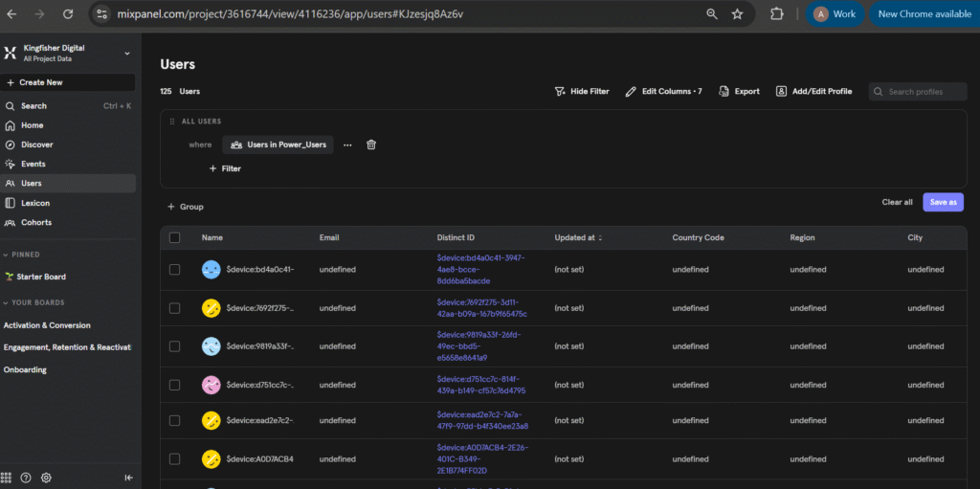The image size is (980, 489).
Task: Open Activation & Conversion board
Action: coord(47,325)
